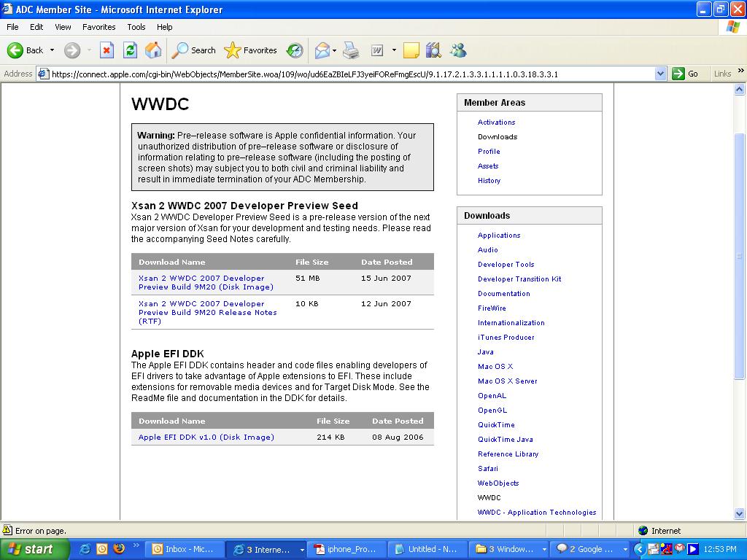The height and width of the screenshot is (560, 747).
Task: Show hidden tray icons with the chevron arrow
Action: (639, 549)
